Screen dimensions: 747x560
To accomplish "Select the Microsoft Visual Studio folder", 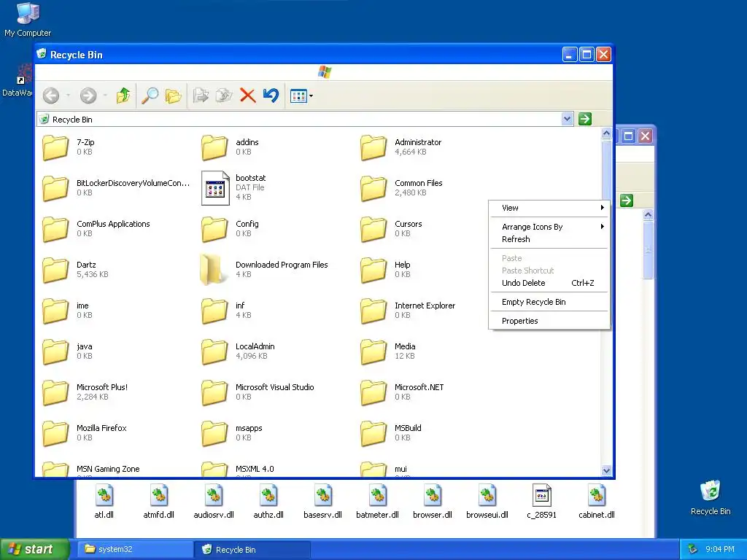I will 214,392.
